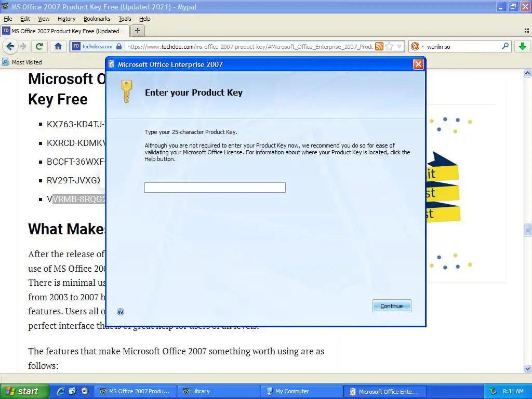This screenshot has height=399, width=532.
Task: Click the highlighted key starting VVRMB-8RQG
Action: point(76,199)
